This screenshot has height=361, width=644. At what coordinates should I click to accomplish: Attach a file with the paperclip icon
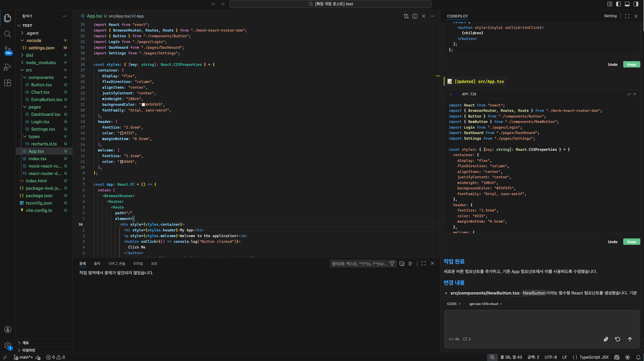pyautogui.click(x=606, y=339)
